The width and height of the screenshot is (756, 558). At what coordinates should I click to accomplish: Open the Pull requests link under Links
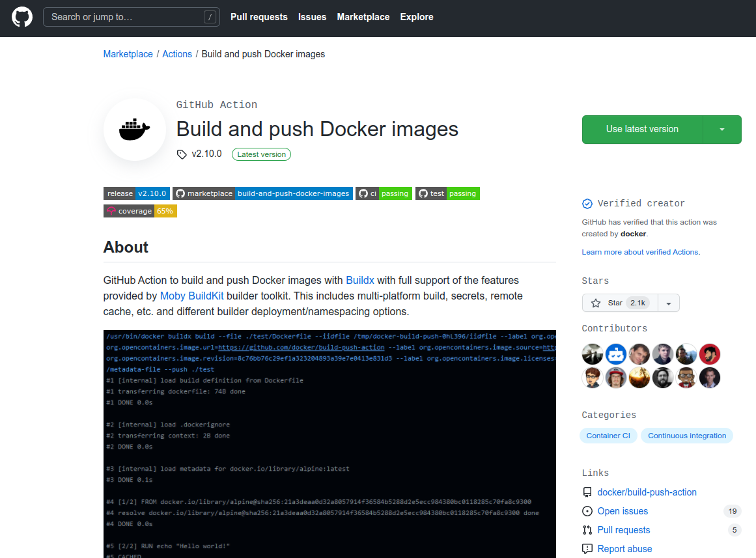[x=623, y=530]
